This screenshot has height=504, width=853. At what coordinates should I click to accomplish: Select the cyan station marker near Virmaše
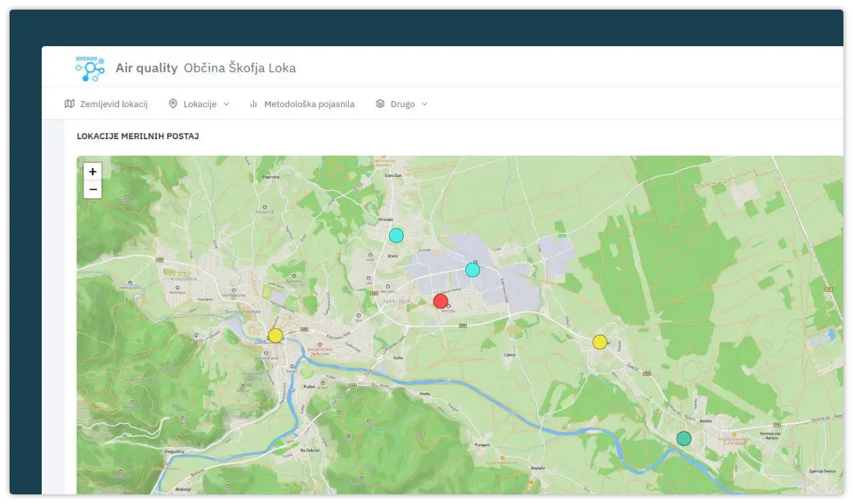396,235
